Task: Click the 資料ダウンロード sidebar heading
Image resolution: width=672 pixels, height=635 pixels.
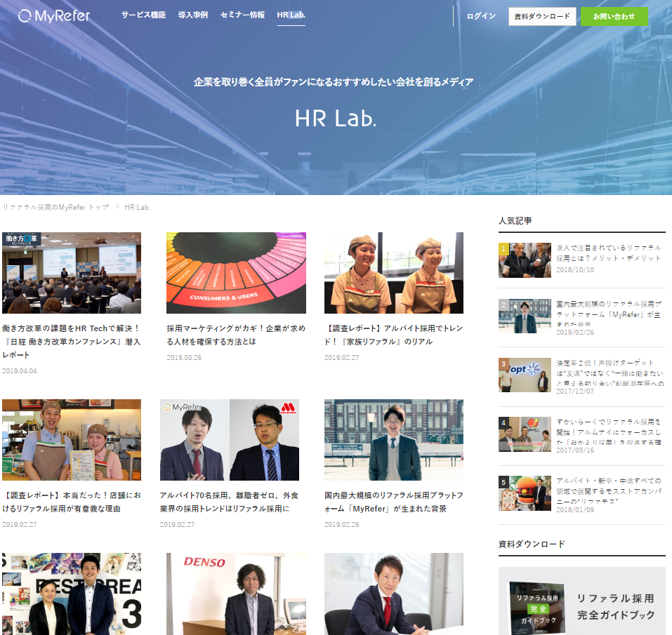Action: point(532,544)
